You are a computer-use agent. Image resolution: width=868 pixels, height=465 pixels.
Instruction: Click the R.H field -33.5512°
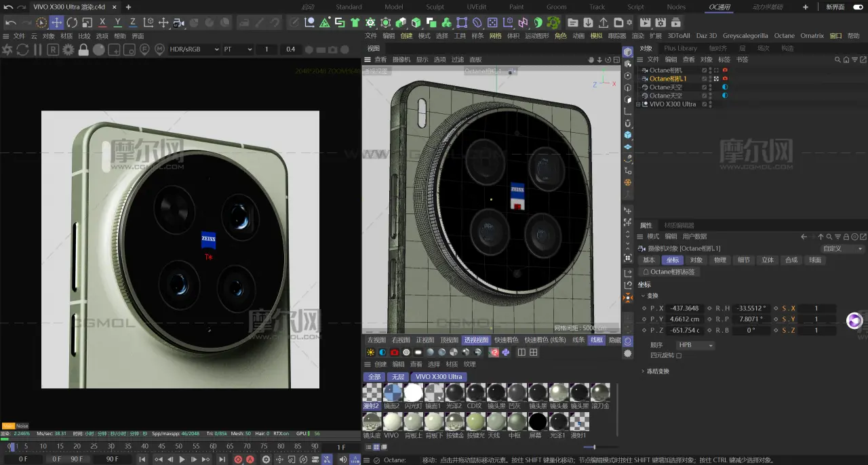click(751, 308)
